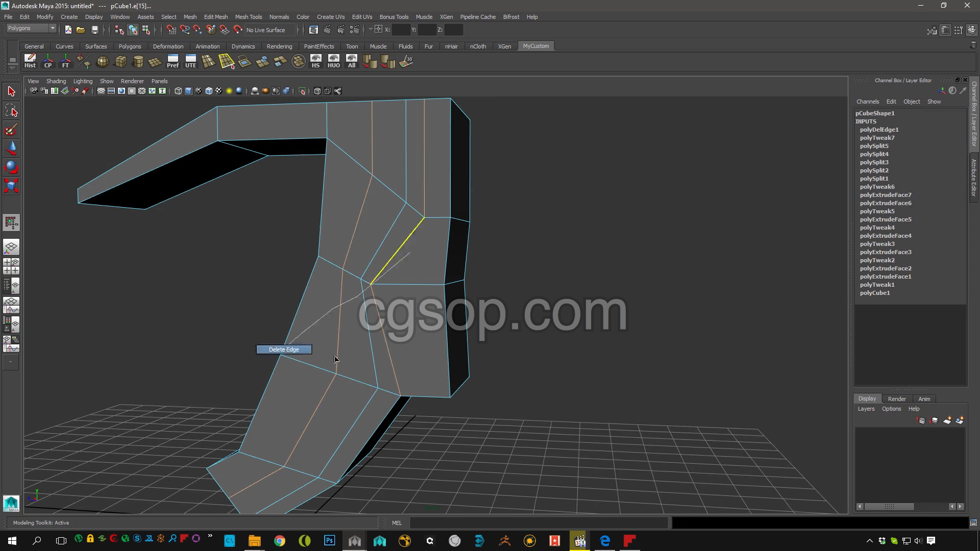Click the save scene icon

94,30
